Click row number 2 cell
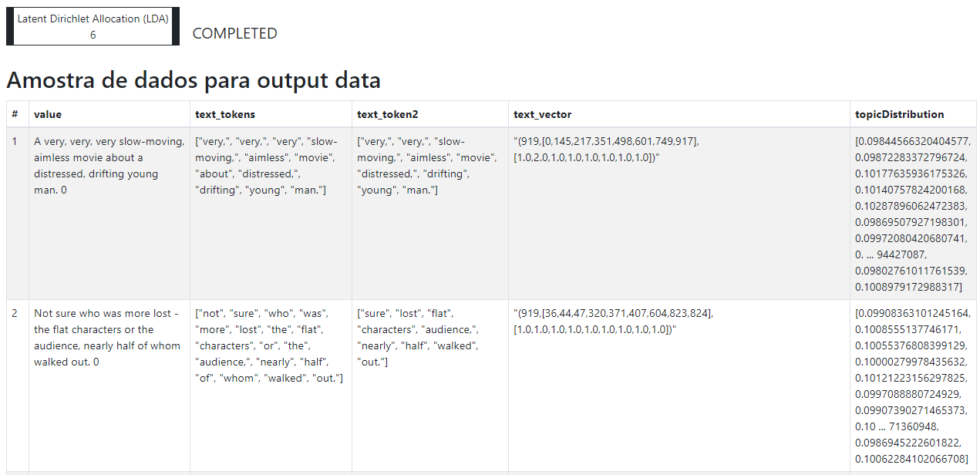Screen dimensions: 980x475 coord(17,386)
